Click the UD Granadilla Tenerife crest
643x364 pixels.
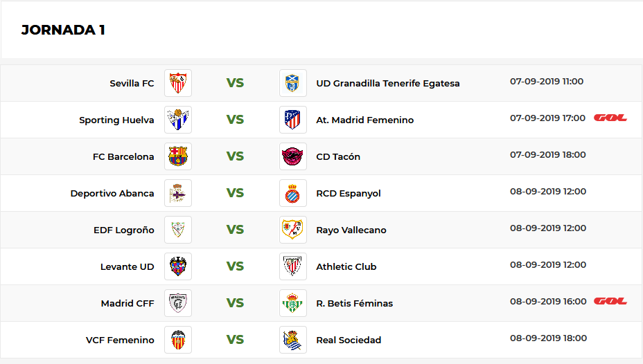pos(293,83)
